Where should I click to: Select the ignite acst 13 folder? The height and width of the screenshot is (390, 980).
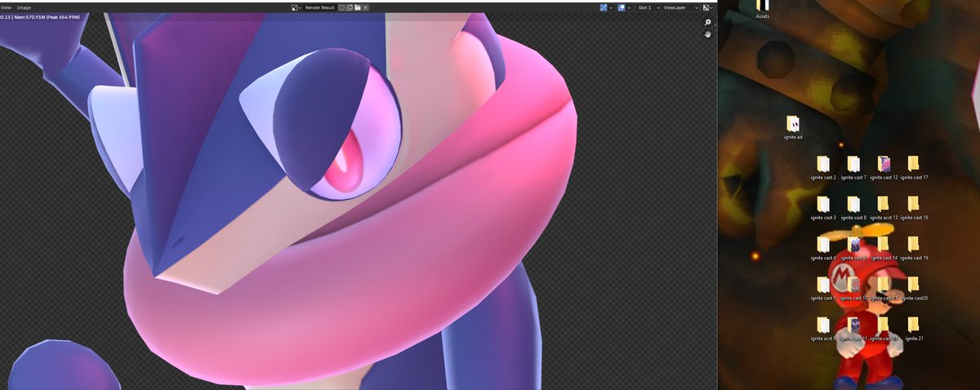click(x=884, y=208)
